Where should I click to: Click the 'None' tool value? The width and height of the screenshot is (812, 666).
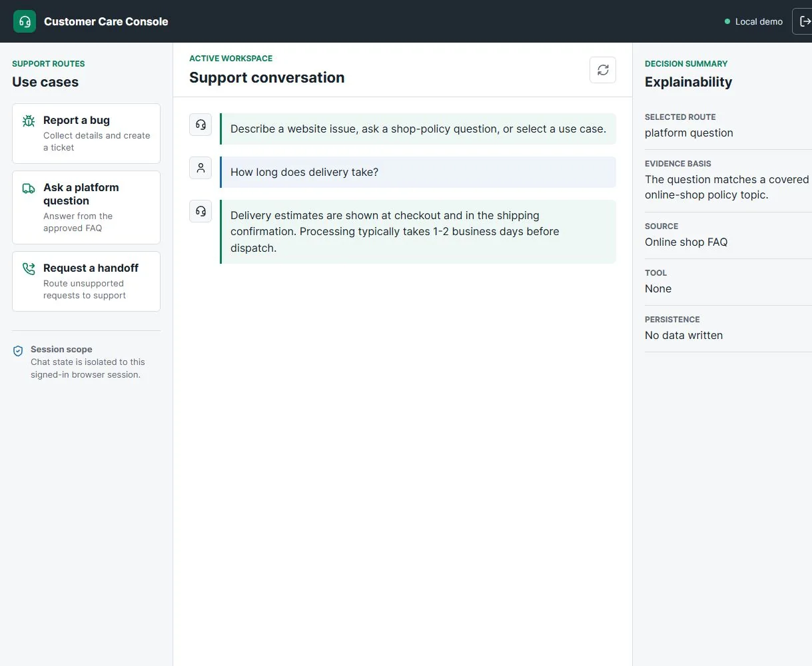point(658,288)
